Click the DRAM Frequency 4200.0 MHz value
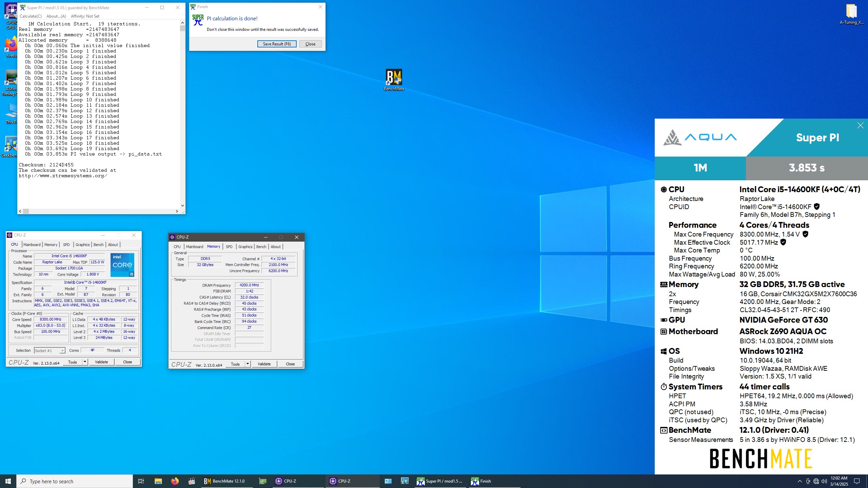This screenshot has height=488, width=868. coord(249,285)
